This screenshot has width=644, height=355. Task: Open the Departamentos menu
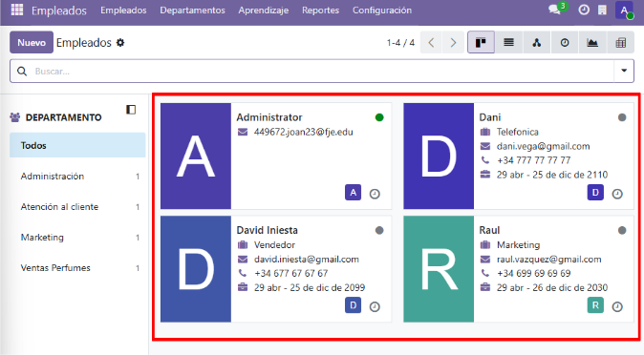point(193,10)
